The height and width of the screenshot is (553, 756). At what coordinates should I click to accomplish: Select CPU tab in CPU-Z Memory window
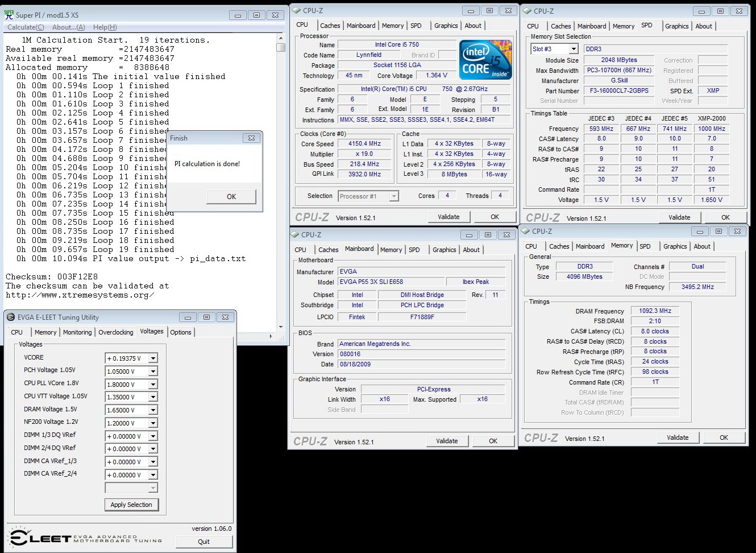531,246
